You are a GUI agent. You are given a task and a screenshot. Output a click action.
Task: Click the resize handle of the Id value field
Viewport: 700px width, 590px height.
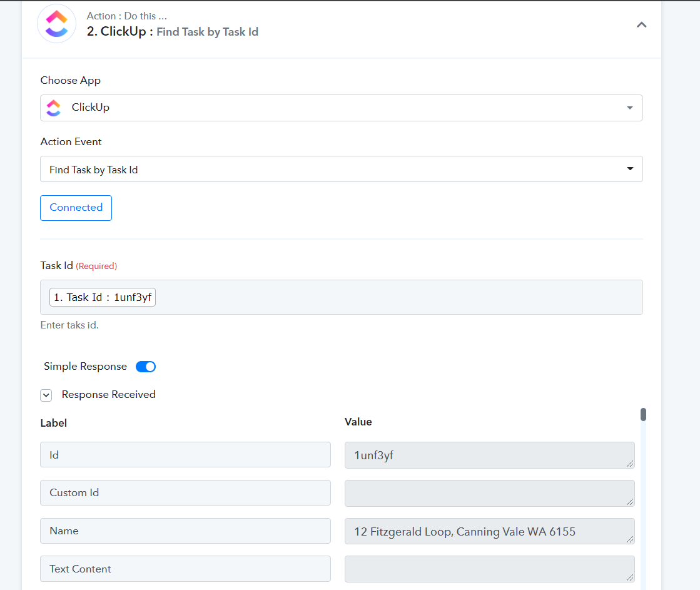630,464
